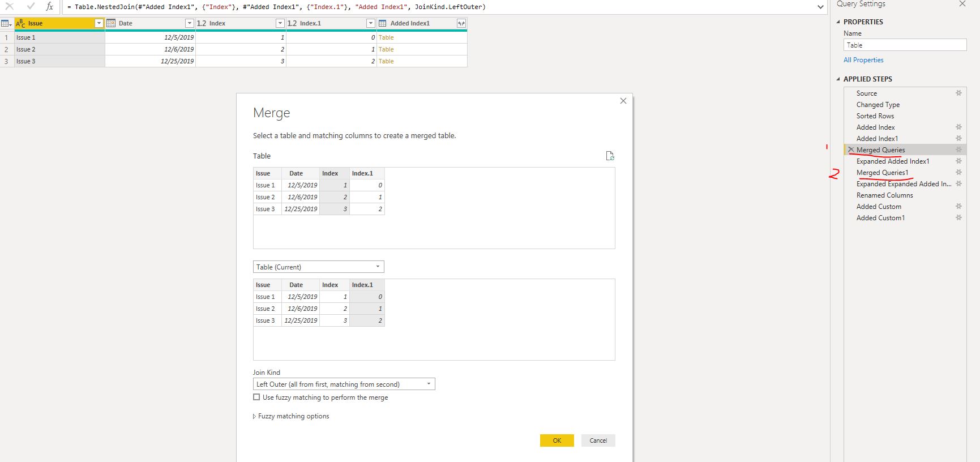Open the gear settings for Merged Queries step
This screenshot has height=462, width=980.
[958, 149]
